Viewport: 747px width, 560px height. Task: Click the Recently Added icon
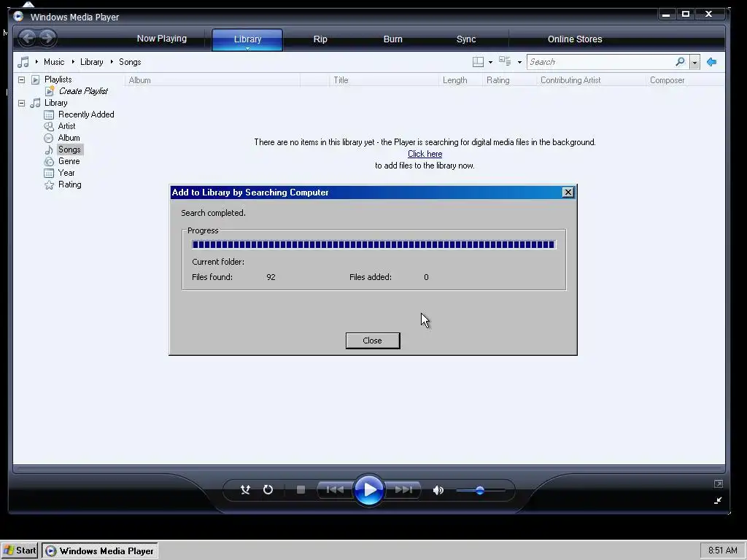[49, 114]
